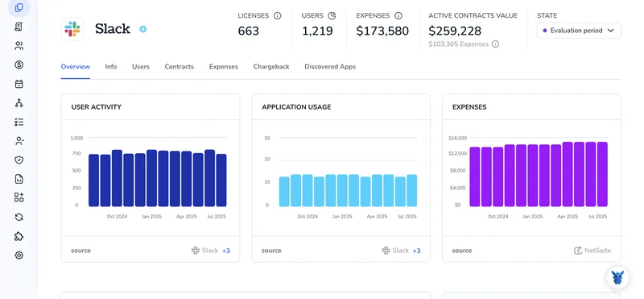Expand +3 sources under Application Usage
The image size is (644, 299).
pos(416,251)
